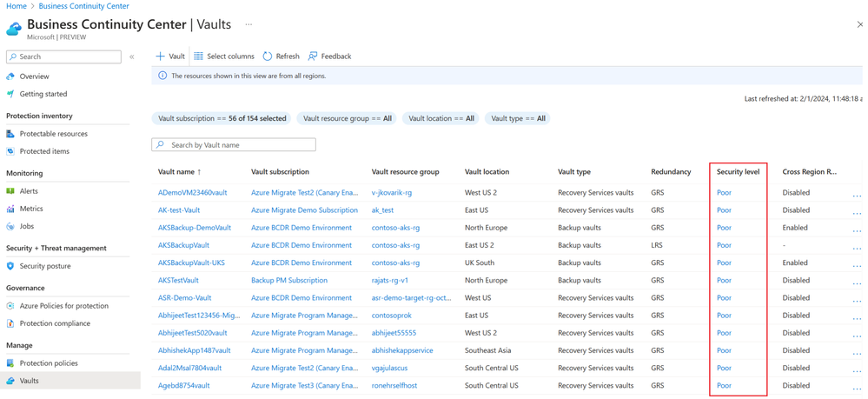Click the info icon in region banner
The height and width of the screenshot is (399, 868).
point(162,76)
